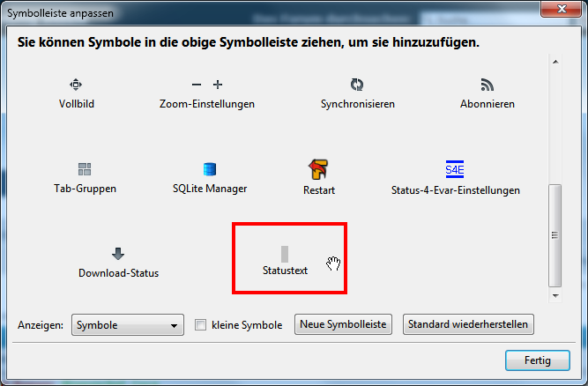Click the Vollbild fullscreen icon
Image resolution: width=588 pixels, height=386 pixels.
point(76,85)
